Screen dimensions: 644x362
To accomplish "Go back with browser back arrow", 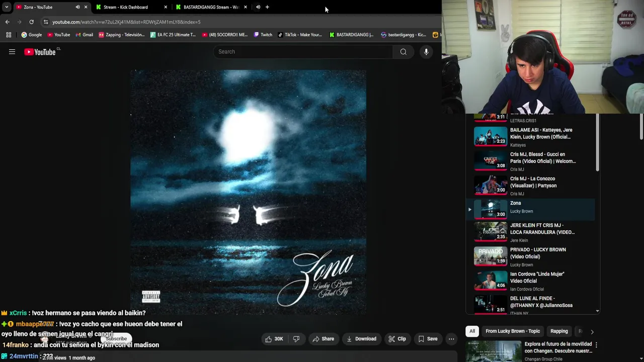I will (x=7, y=22).
